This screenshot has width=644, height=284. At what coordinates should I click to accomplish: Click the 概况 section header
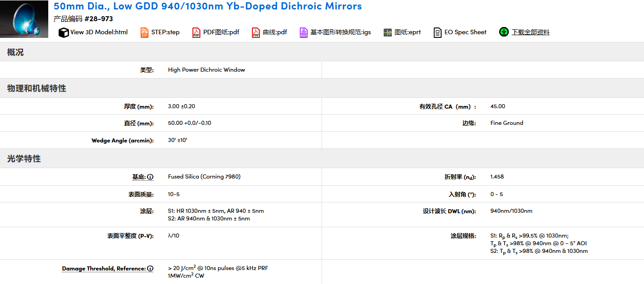click(x=15, y=52)
